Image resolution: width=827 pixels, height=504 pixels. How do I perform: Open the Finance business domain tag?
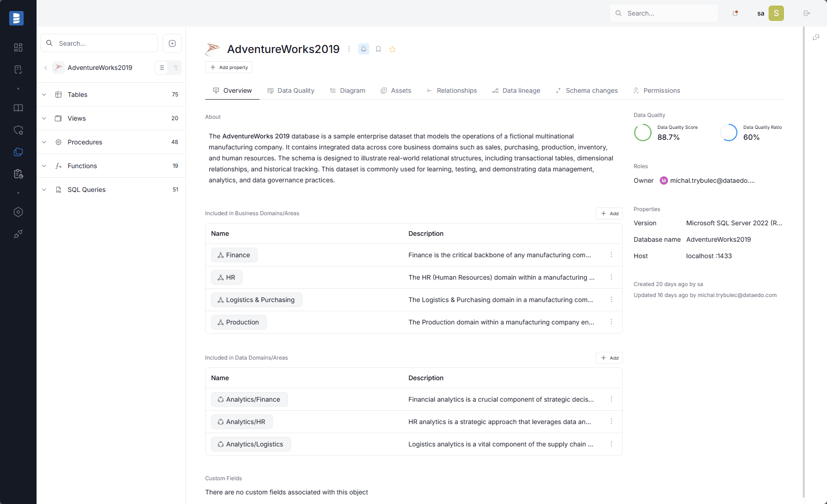234,255
